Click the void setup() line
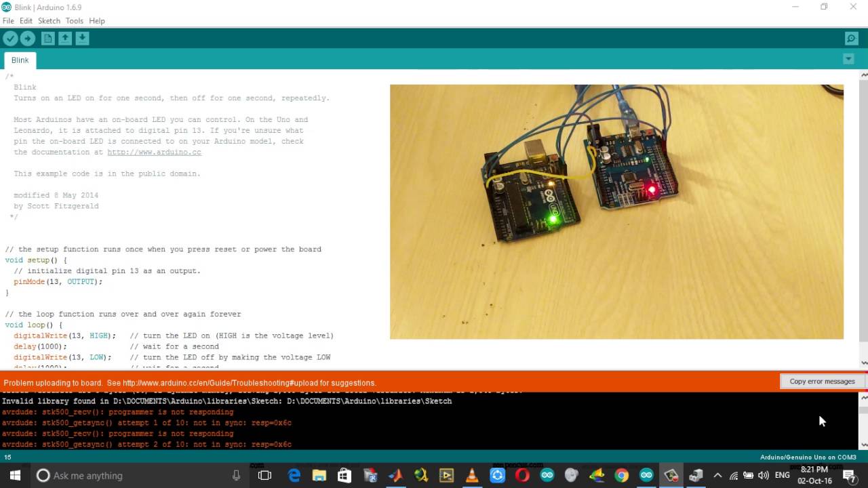 coord(36,260)
